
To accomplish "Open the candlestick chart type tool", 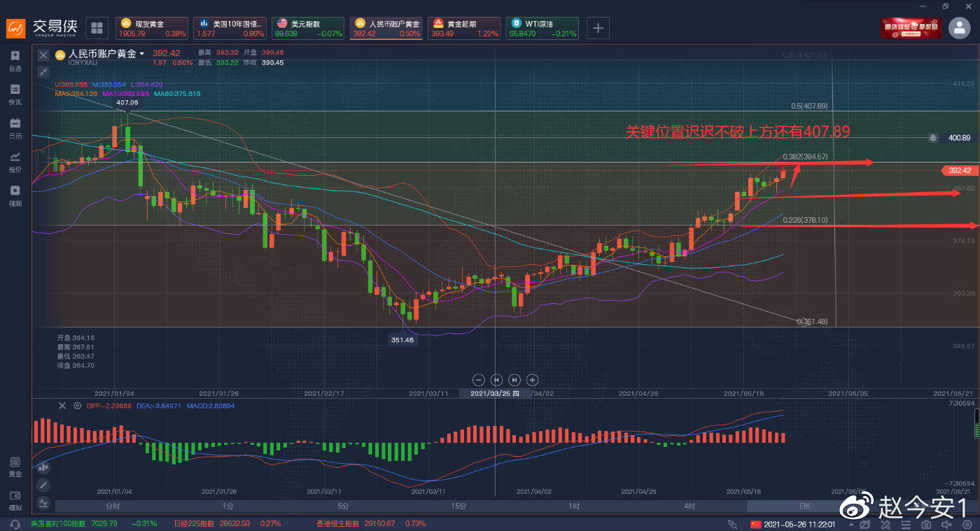I will tap(43, 467).
